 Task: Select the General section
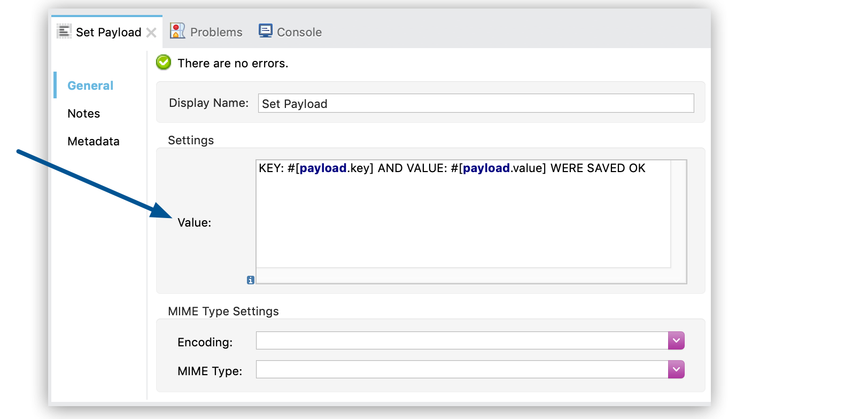(90, 86)
